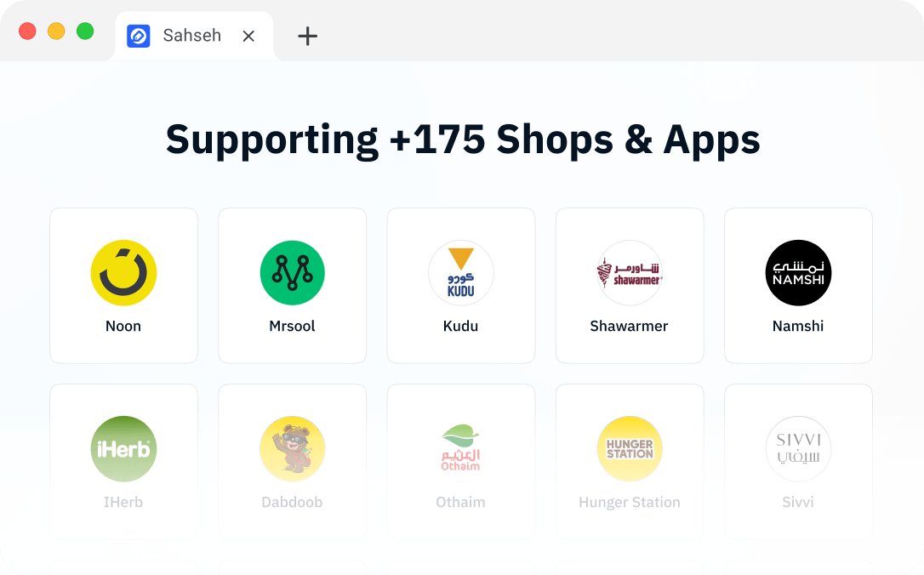Select the green iHerb logo

[x=123, y=449]
